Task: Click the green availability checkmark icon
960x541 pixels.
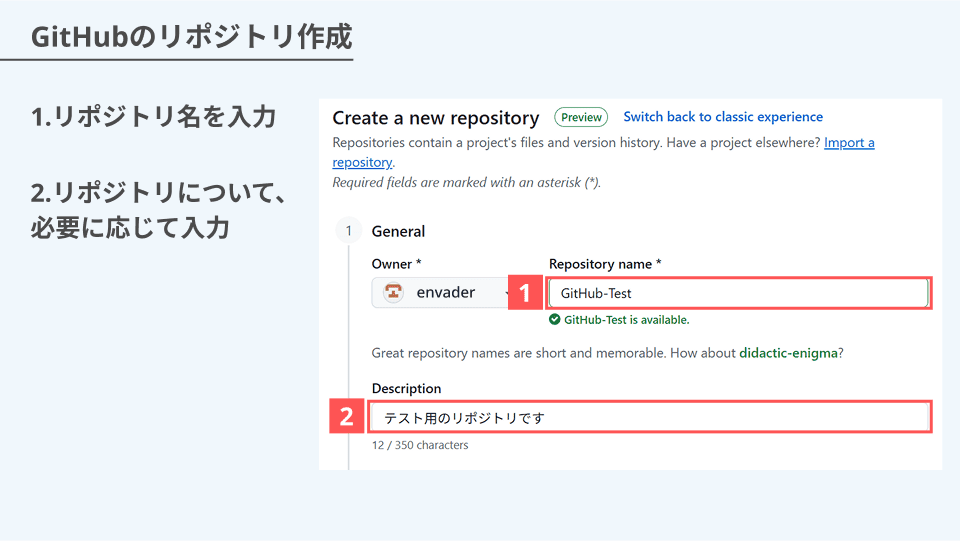Action: [x=555, y=319]
